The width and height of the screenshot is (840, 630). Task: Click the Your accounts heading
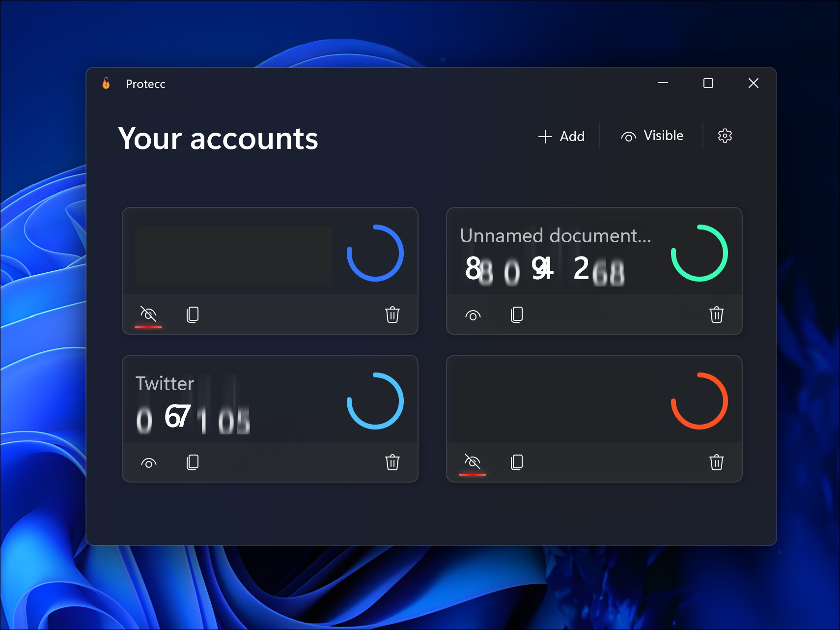[x=218, y=139]
